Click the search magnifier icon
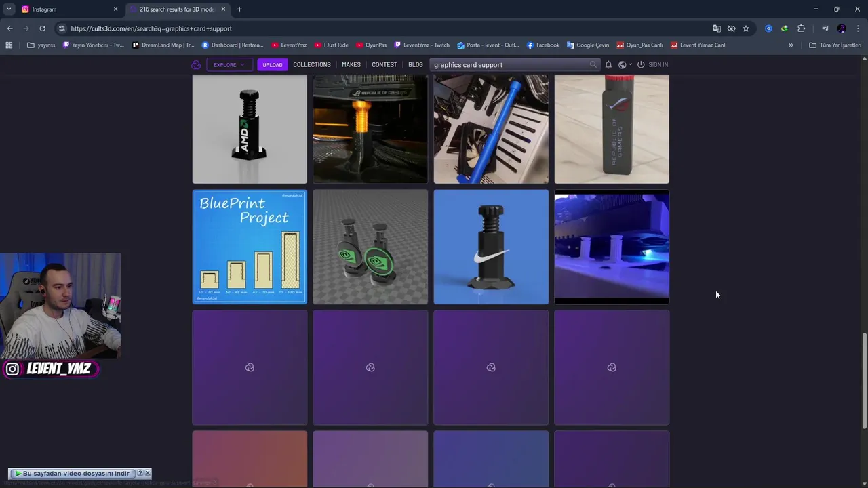Image resolution: width=868 pixels, height=488 pixels. 593,65
